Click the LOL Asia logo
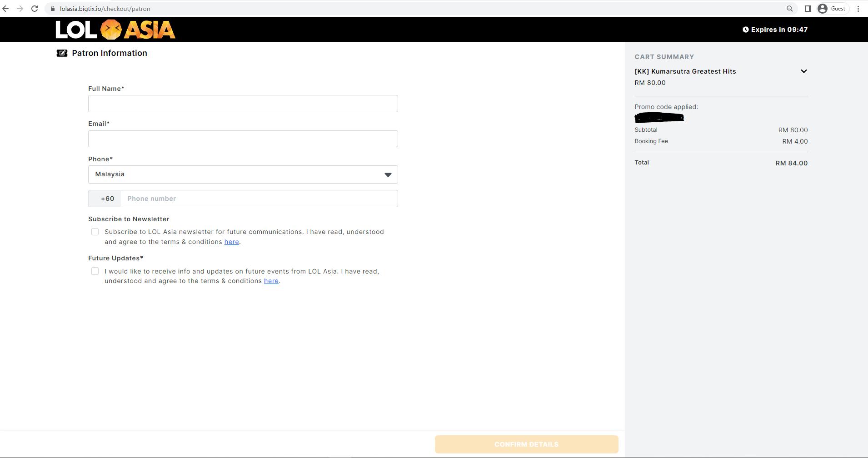This screenshot has width=868, height=458. [x=115, y=30]
